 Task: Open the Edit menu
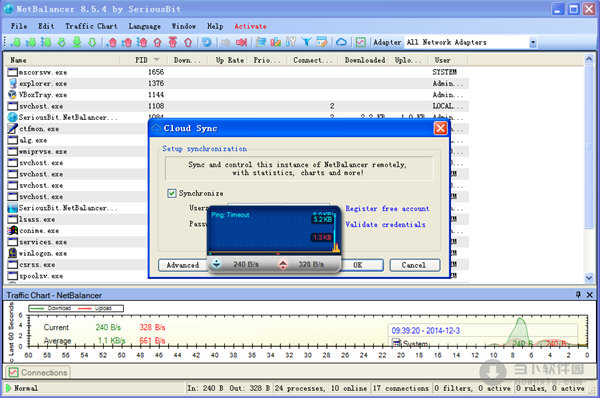[x=46, y=26]
